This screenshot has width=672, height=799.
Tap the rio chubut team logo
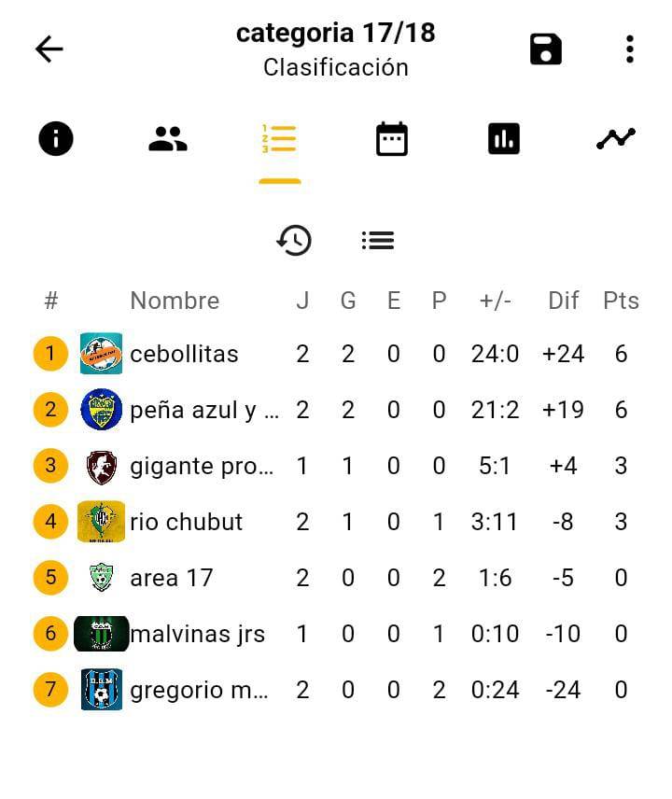102,522
